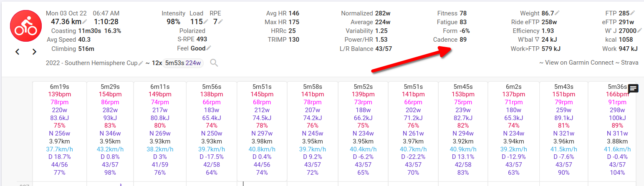This screenshot has width=644, height=186.
Task: Edit Weight pencil next to 86.7
Action: click(x=557, y=13)
